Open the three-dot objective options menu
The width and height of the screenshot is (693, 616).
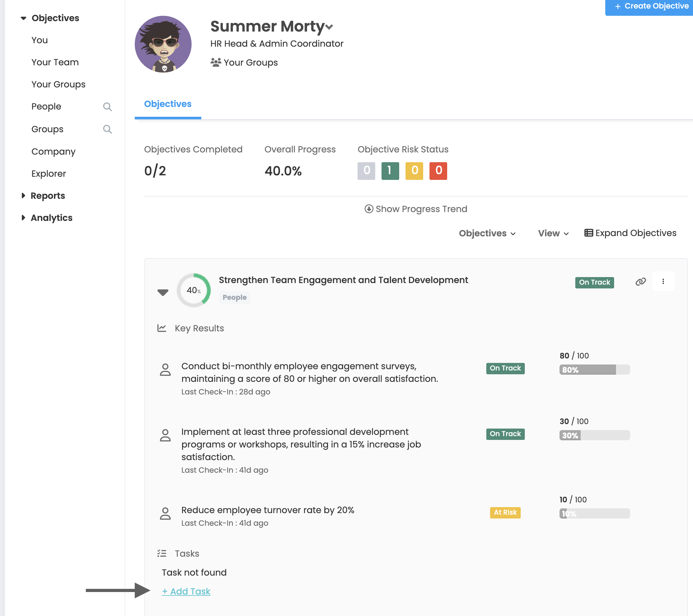[x=663, y=281]
